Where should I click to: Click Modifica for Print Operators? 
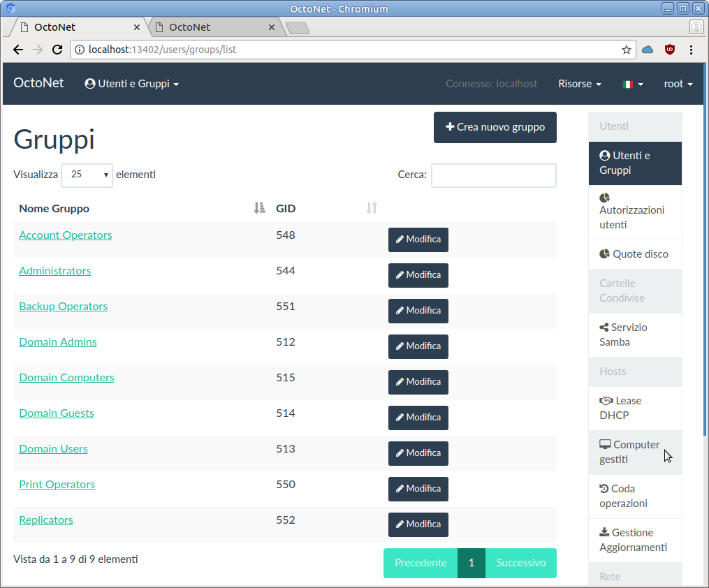tap(418, 489)
